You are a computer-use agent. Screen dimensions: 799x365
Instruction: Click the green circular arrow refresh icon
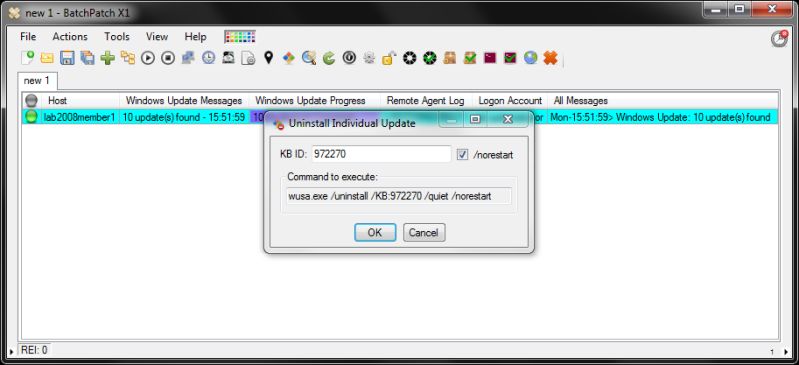(329, 58)
